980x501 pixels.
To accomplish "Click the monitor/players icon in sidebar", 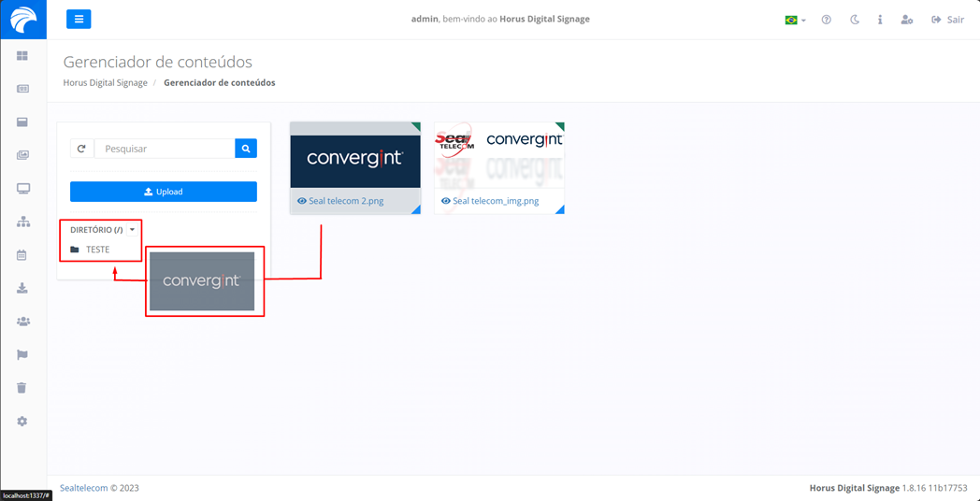I will click(x=22, y=189).
